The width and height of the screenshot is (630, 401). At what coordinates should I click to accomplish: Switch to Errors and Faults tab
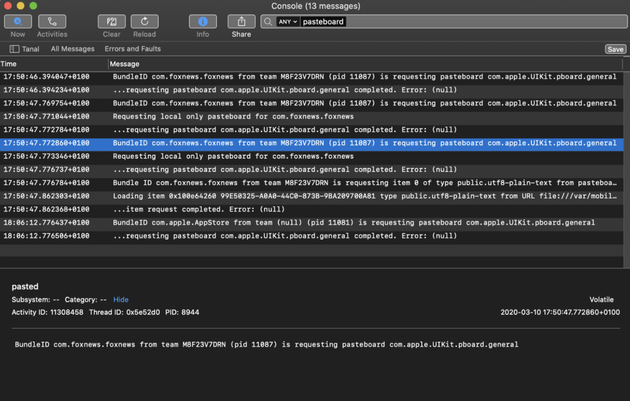point(132,49)
